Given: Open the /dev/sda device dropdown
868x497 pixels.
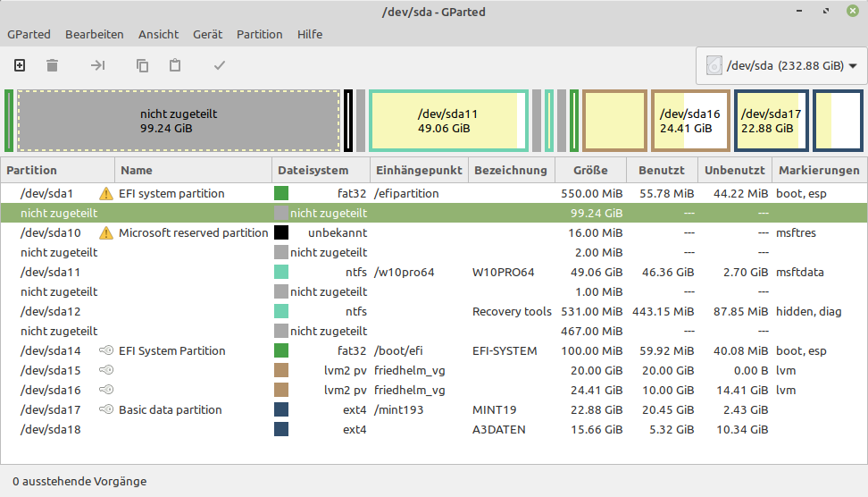Looking at the screenshot, I should click(x=781, y=65).
